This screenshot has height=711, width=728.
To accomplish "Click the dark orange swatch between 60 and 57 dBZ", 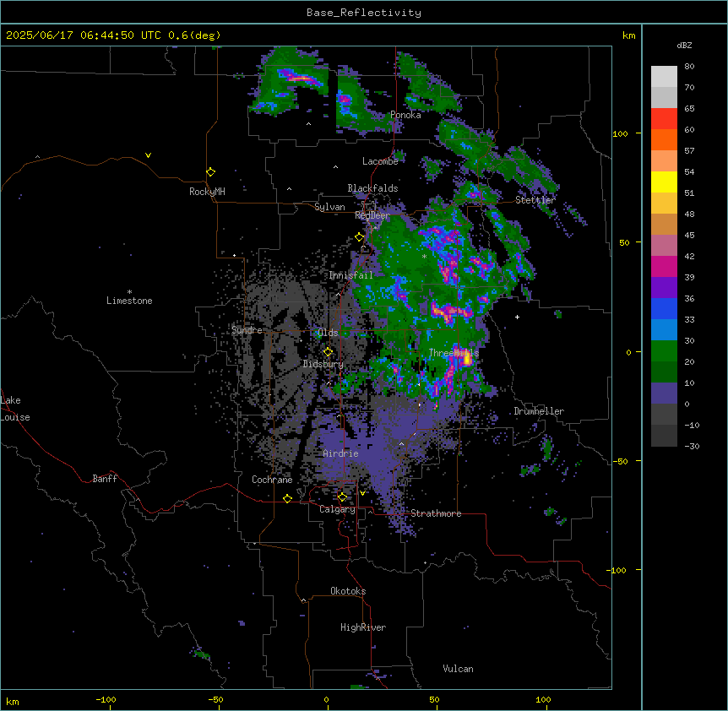I will [x=664, y=139].
